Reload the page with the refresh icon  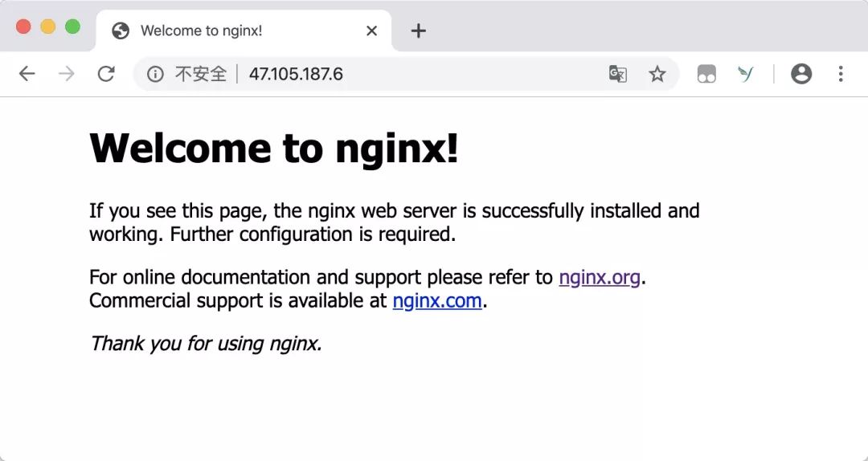click(x=106, y=74)
